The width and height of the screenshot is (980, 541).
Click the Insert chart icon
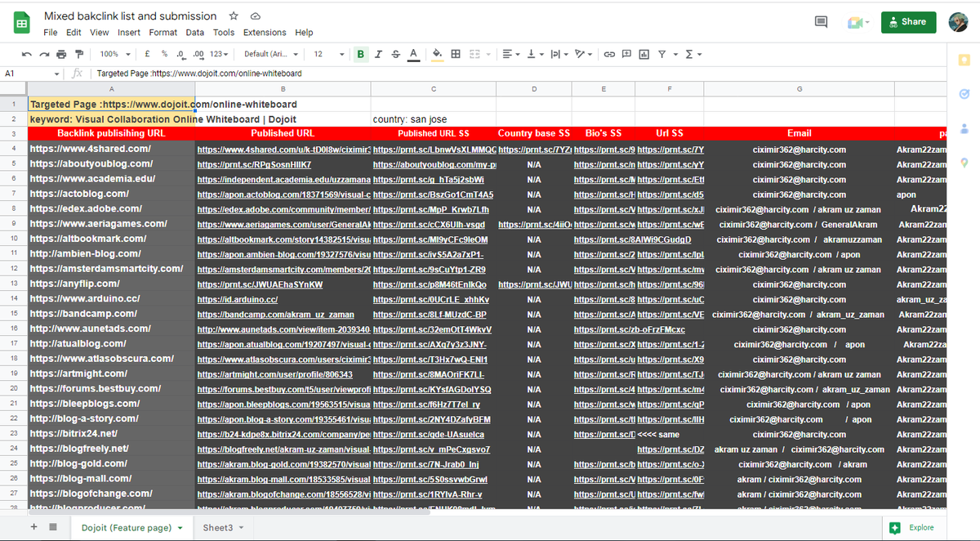(644, 54)
